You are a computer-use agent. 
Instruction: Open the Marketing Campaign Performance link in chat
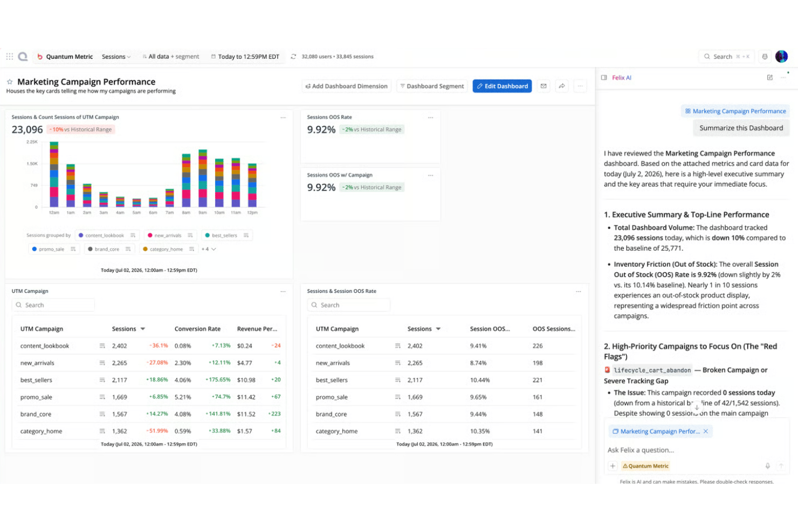click(735, 111)
